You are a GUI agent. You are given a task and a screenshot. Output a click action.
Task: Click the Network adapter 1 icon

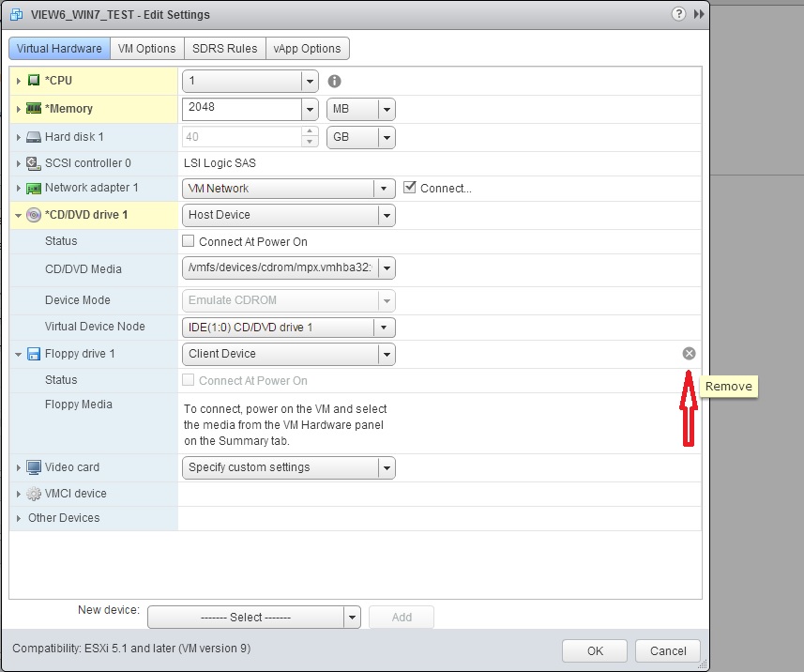click(34, 189)
